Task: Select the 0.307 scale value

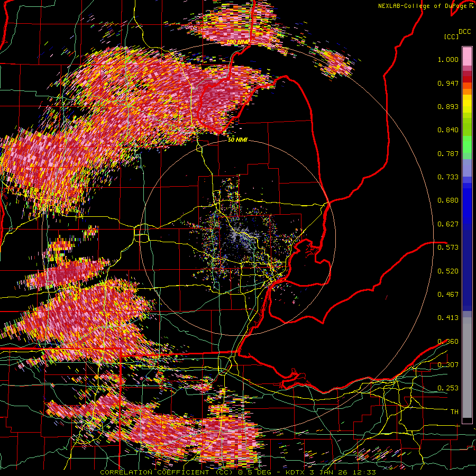Action: pos(448,365)
